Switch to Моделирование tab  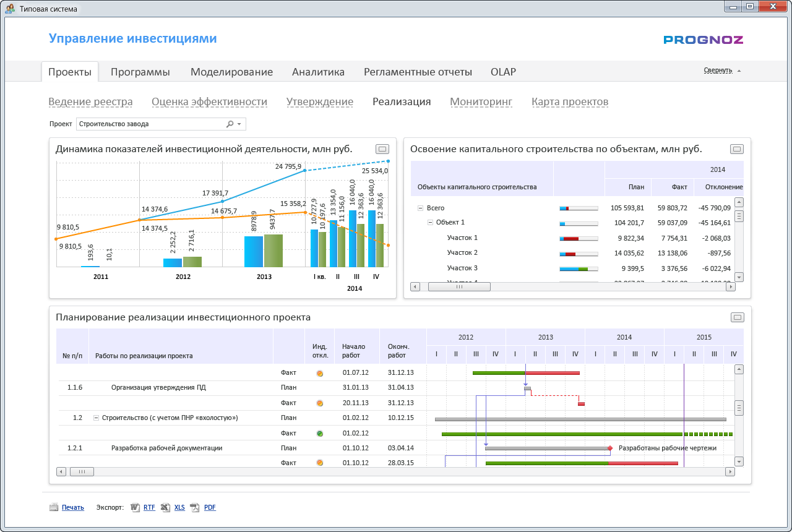click(x=231, y=72)
